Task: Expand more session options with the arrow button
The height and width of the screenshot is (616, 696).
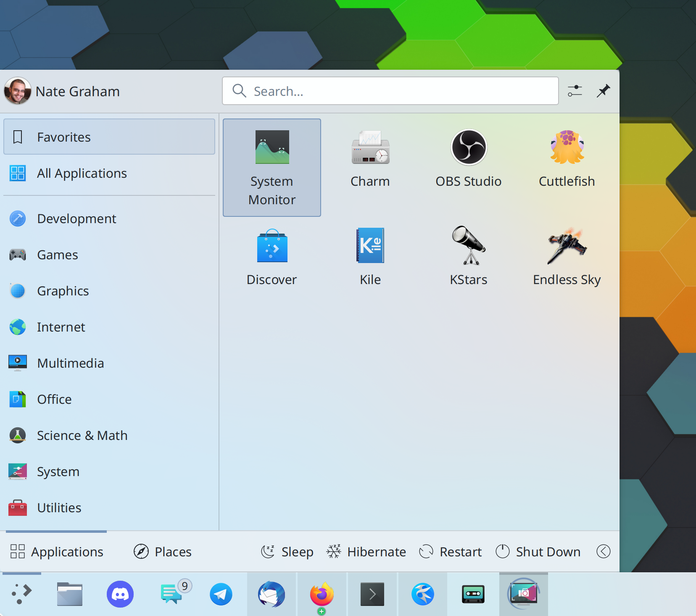Action: coord(603,551)
